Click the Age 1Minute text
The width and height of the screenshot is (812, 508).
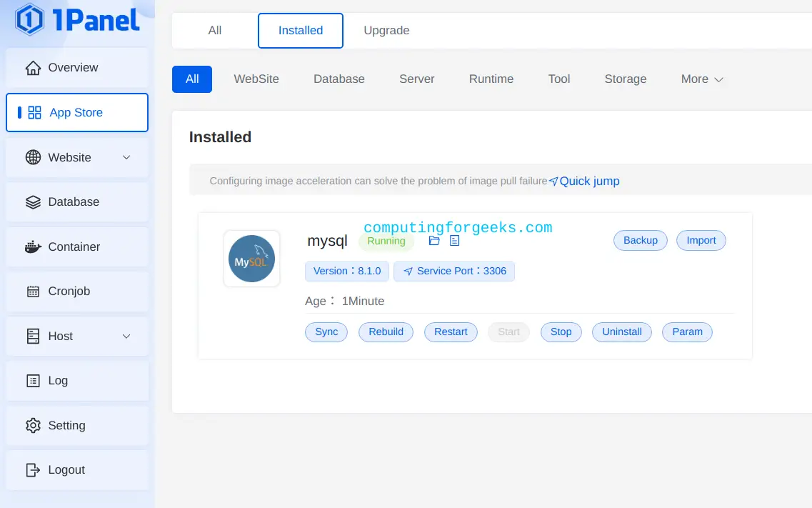[x=344, y=302]
